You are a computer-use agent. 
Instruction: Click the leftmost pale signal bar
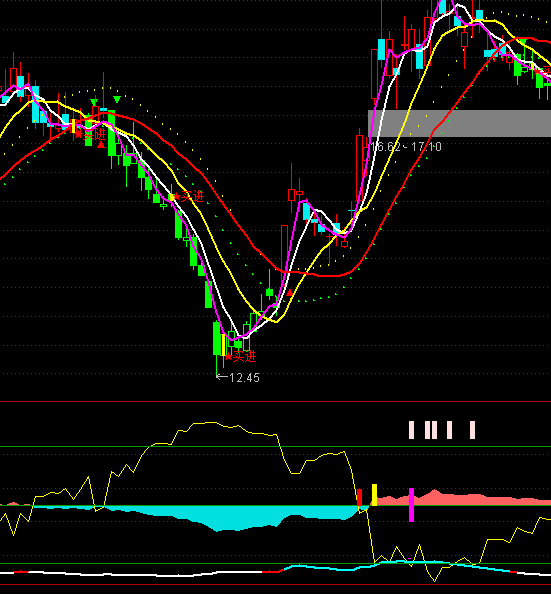pos(412,430)
